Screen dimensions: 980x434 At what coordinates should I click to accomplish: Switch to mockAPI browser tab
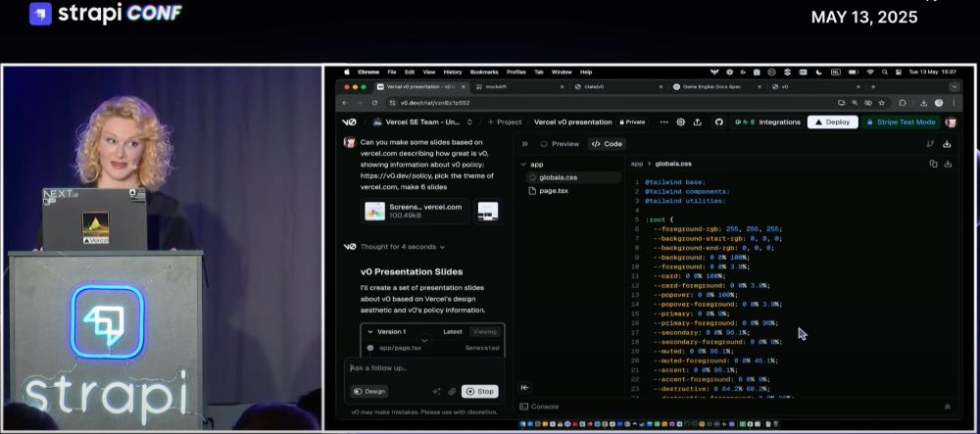518,87
